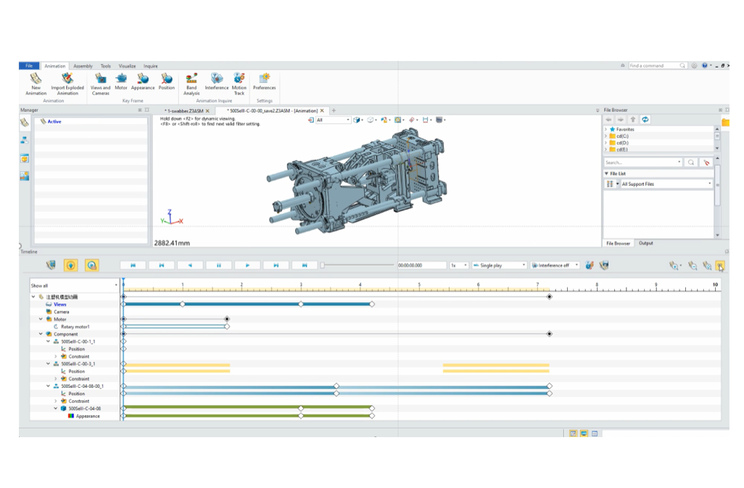Open the Interference inquire tool
744x488 pixels.
pos(216,78)
